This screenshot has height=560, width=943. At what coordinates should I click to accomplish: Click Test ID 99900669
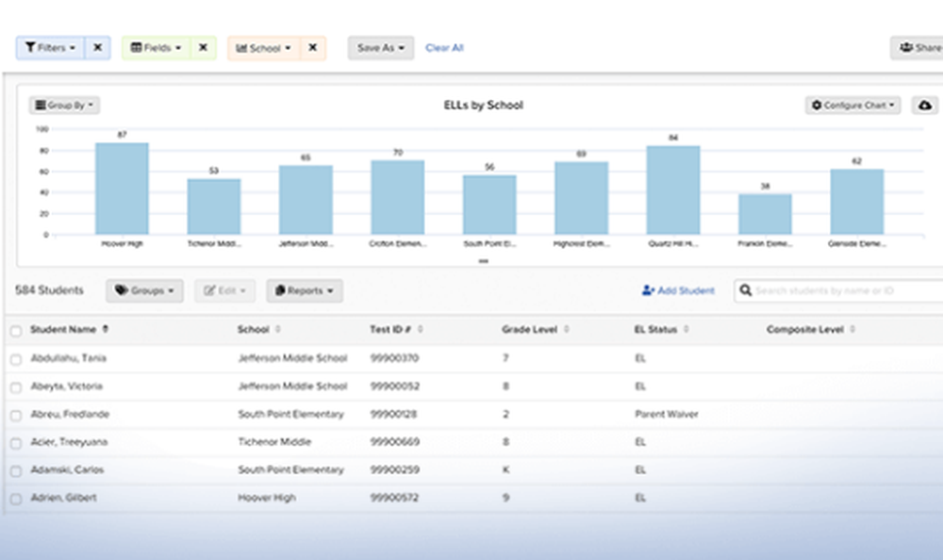pos(395,441)
